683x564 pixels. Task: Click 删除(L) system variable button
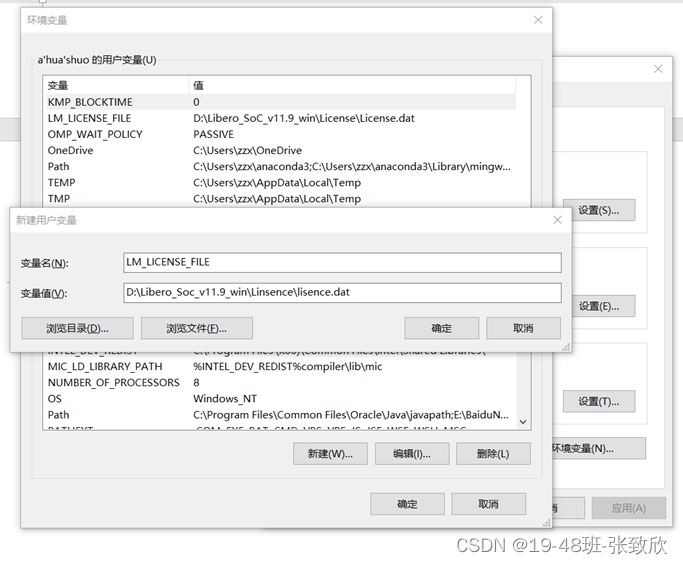click(x=493, y=454)
